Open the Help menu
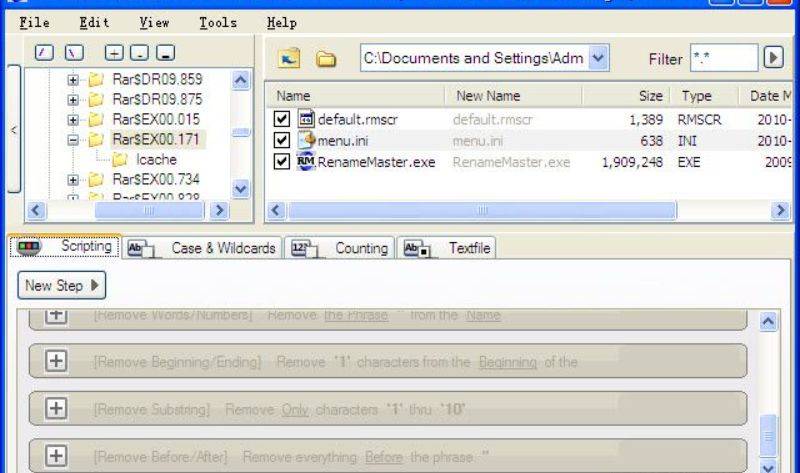Screen dimensions: 800x473 pyautogui.click(x=282, y=23)
